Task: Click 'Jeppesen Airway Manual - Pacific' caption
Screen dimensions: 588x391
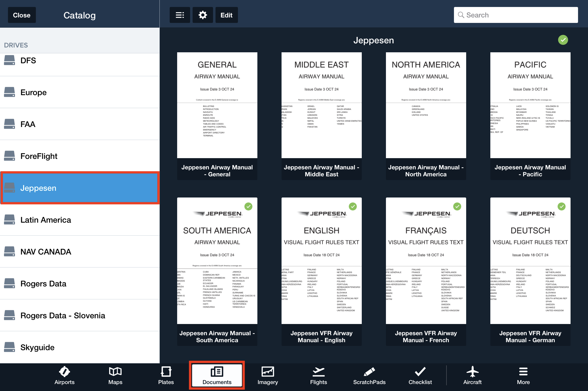Action: tap(530, 171)
